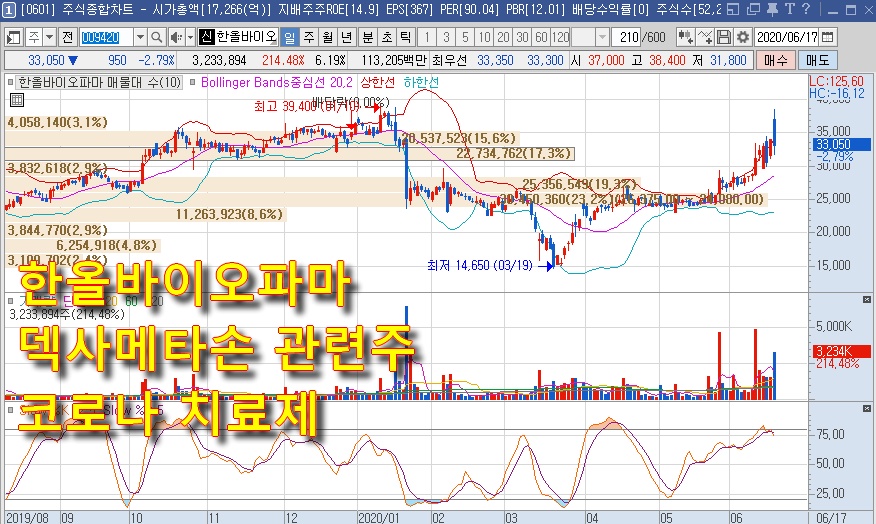Click the 113,205백만 trading value
The image size is (876, 524).
click(394, 60)
